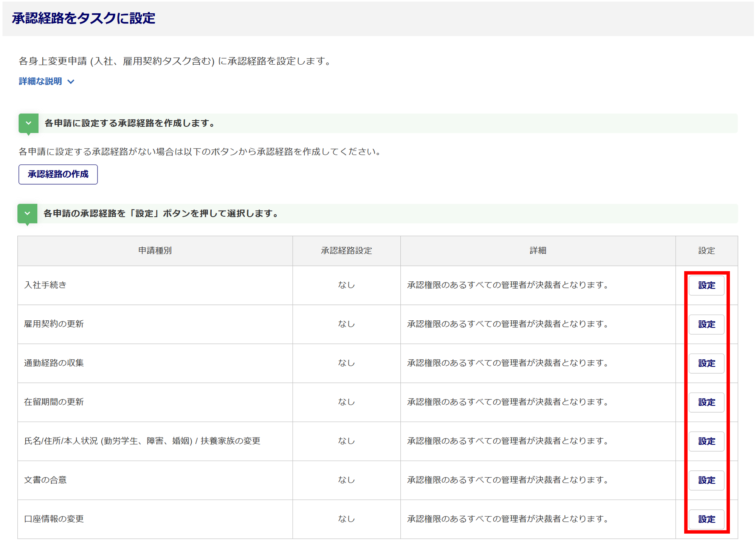Click 設定 button for 在留期間の更新

[x=706, y=402]
